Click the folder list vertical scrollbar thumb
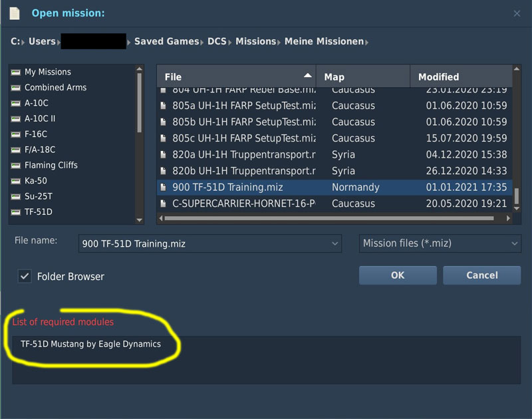The image size is (532, 419). [139, 102]
